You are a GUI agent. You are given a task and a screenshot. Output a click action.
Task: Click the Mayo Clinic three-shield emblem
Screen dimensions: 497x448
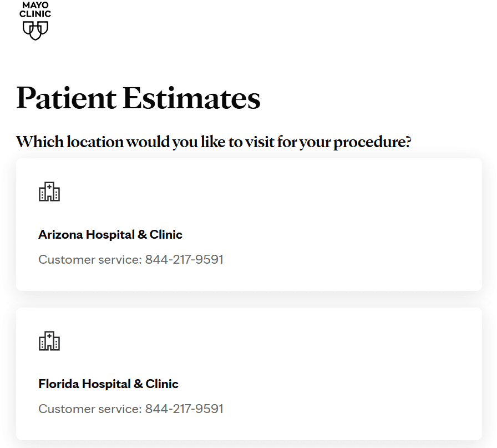tap(35, 30)
